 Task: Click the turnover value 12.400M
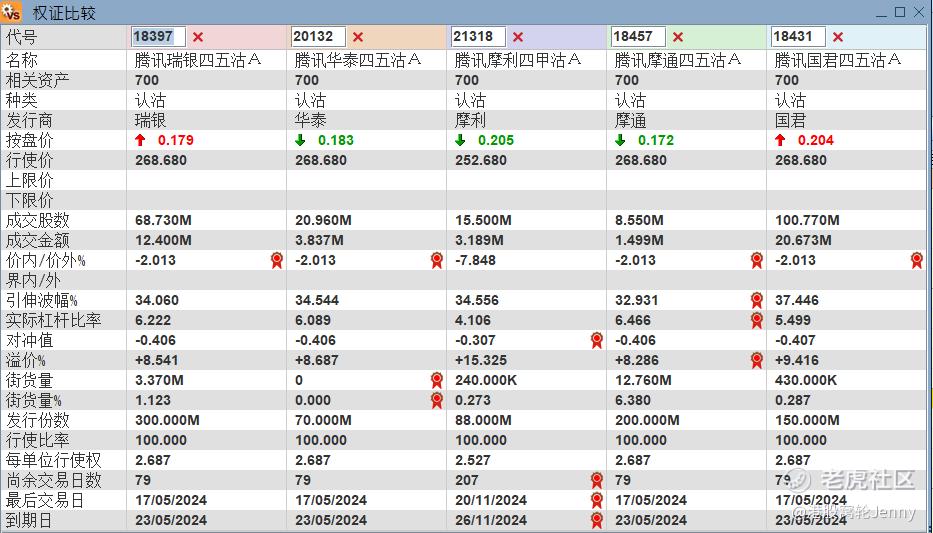163,240
